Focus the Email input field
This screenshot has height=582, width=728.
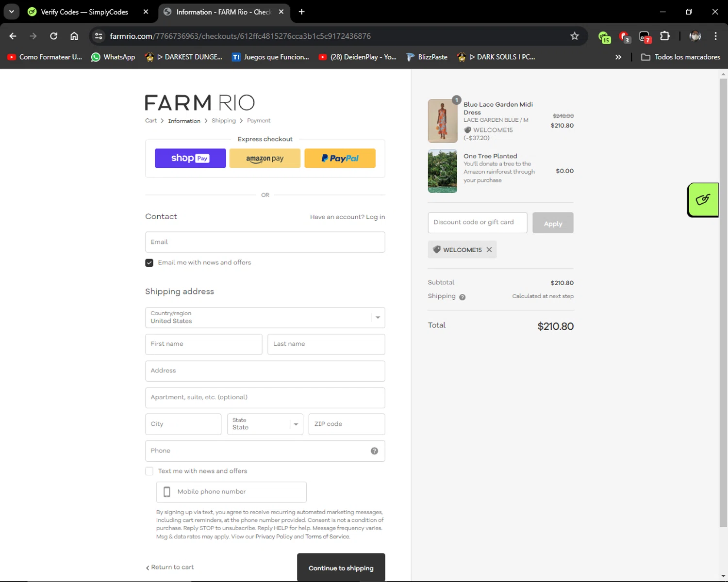(265, 242)
